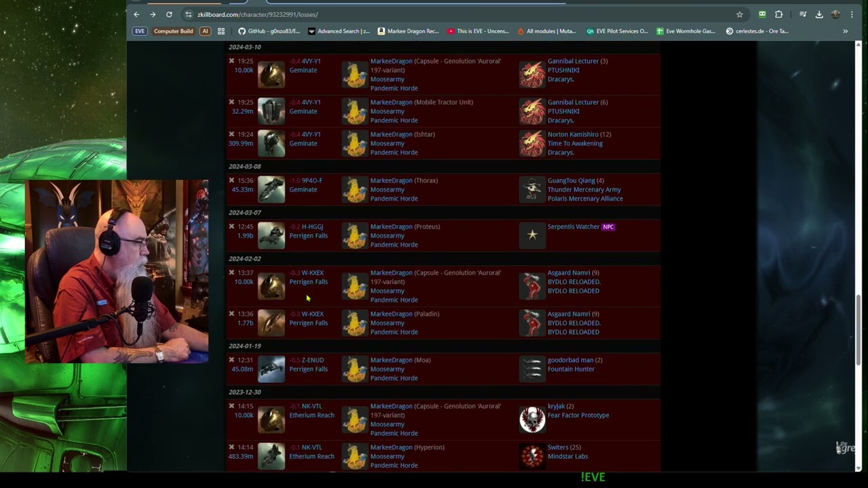Select the 2024-03-08 date header text

[x=245, y=166]
